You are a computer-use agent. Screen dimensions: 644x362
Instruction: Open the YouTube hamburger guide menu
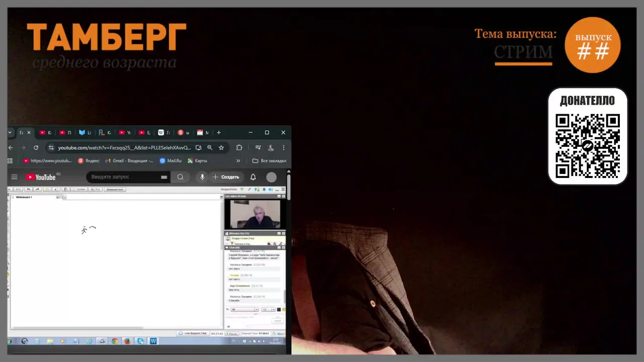(14, 177)
